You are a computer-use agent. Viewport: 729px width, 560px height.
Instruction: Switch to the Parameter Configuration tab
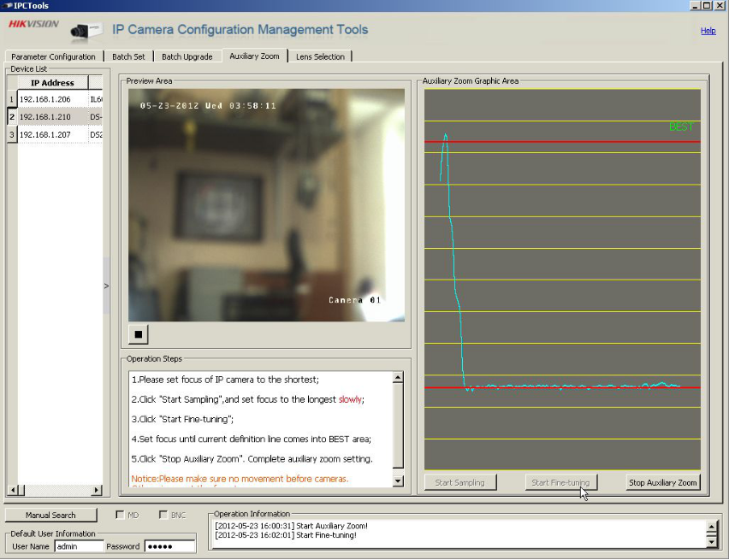(53, 56)
